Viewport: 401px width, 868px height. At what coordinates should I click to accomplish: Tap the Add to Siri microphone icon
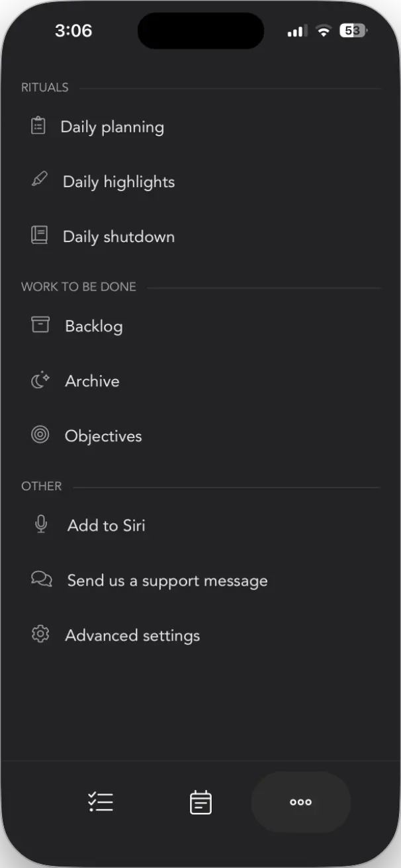41,523
